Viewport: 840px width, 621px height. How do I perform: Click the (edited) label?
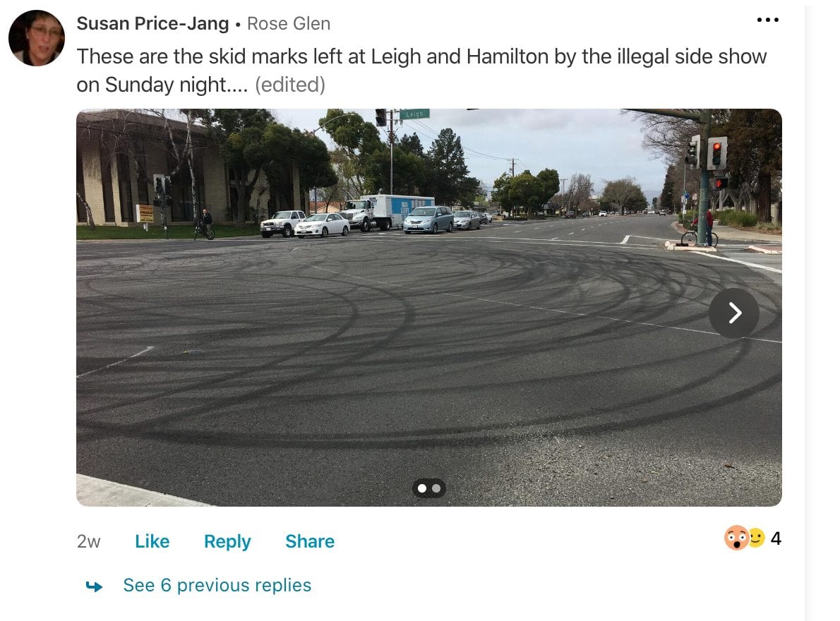[x=290, y=85]
